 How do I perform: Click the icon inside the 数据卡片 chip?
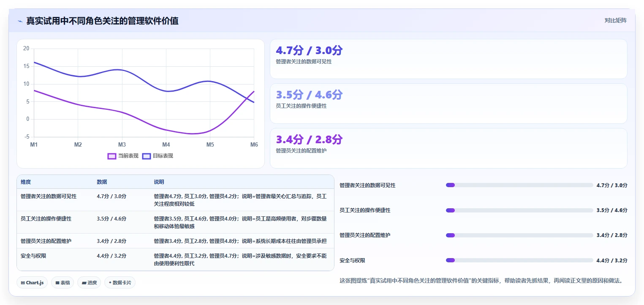110,283
